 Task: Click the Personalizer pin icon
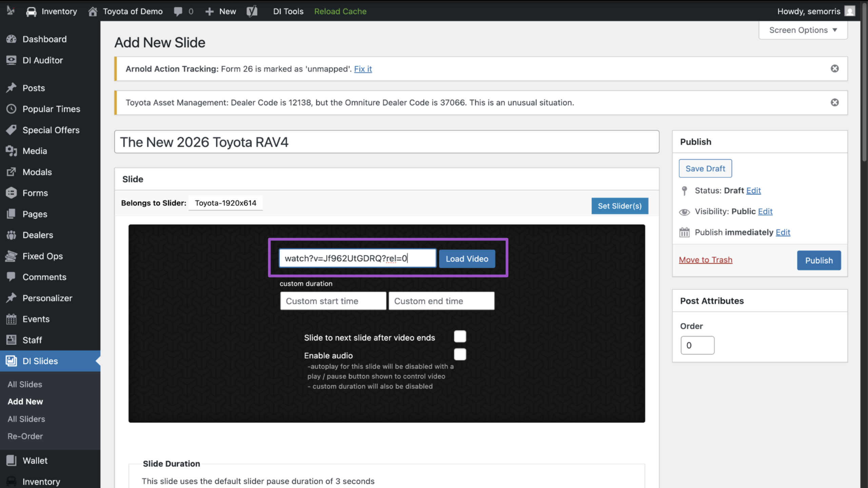[x=11, y=298]
